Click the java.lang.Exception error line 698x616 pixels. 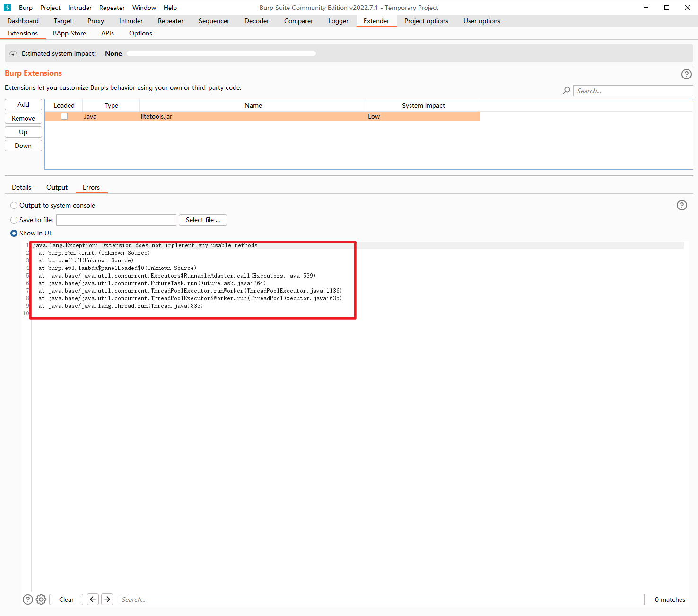[x=145, y=245]
